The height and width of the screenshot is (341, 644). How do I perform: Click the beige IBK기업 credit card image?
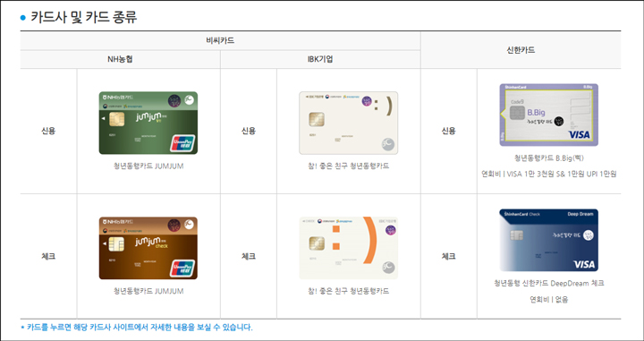point(348,123)
